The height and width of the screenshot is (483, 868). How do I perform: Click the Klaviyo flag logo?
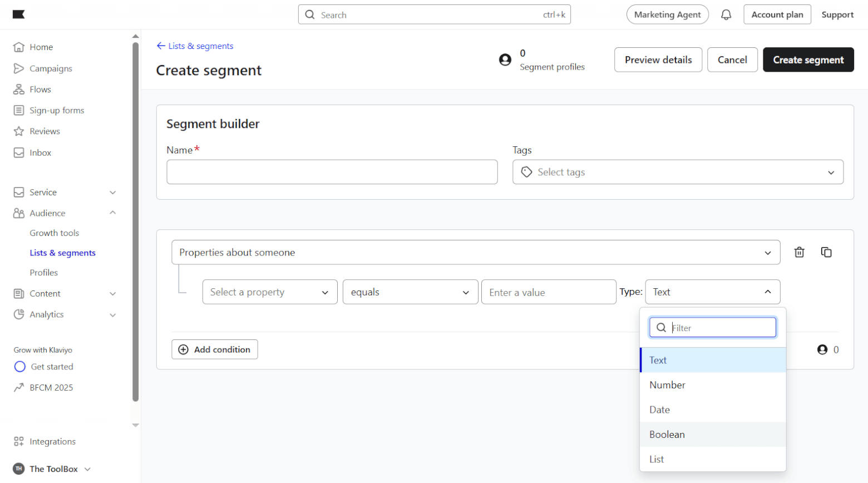pyautogui.click(x=19, y=14)
